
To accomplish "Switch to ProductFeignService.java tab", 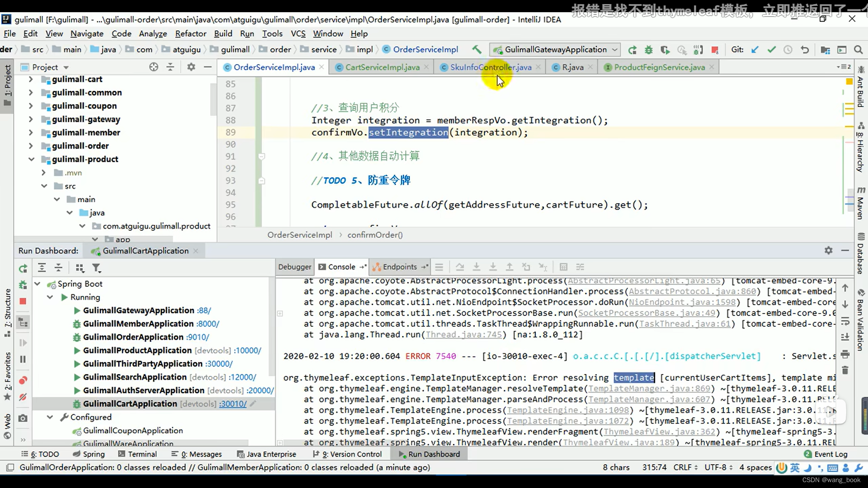I will tap(659, 67).
